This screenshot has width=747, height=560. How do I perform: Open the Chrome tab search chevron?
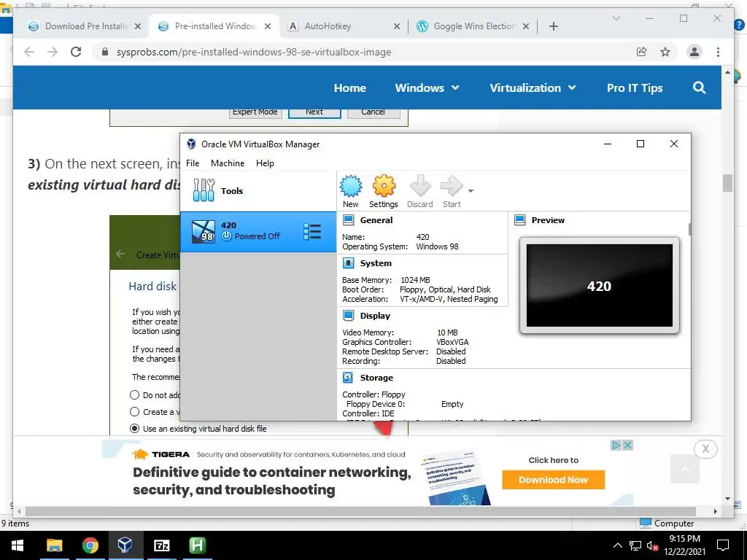(616, 18)
